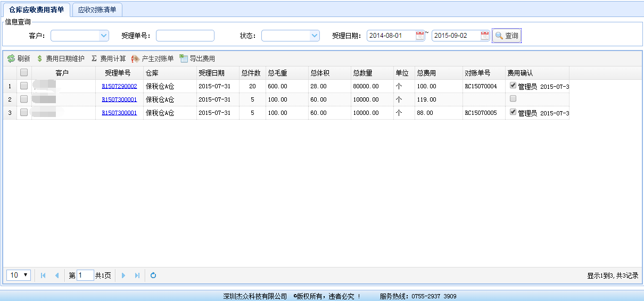Click the 受理单号 input field
Image resolution: width=644 pixels, height=301 pixels.
point(185,36)
